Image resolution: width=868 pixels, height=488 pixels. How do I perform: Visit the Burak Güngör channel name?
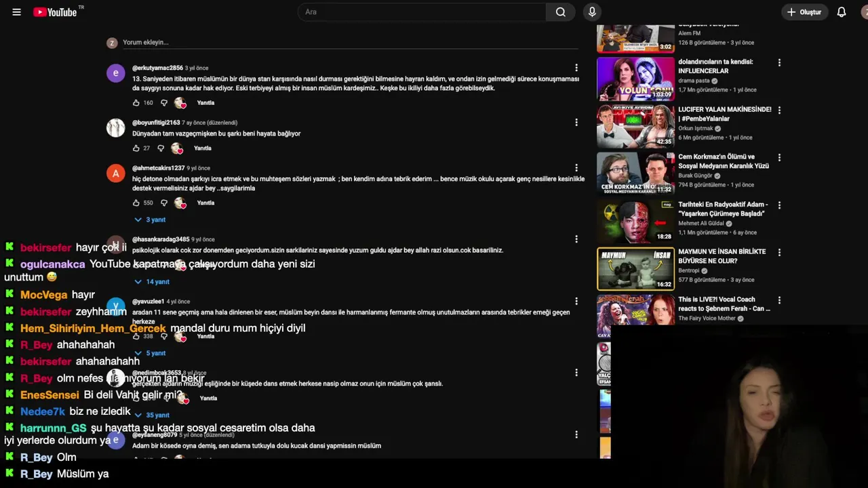click(696, 176)
